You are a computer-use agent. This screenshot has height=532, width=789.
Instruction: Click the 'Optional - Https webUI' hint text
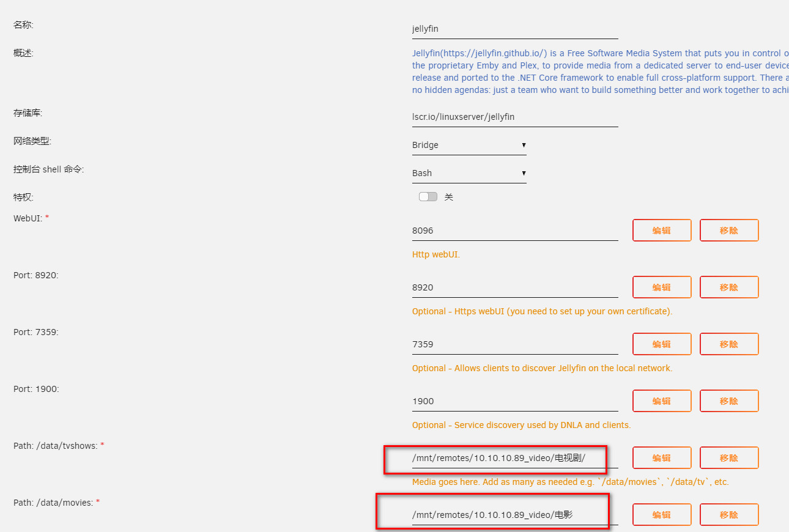543,311
